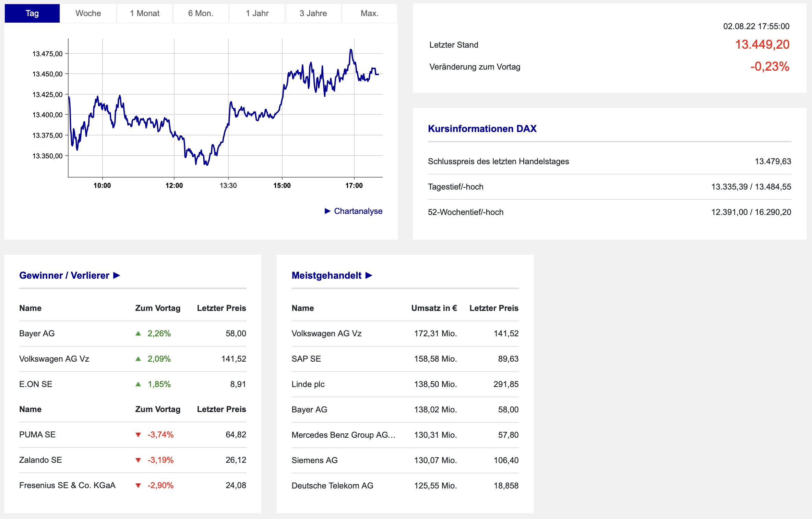The height and width of the screenshot is (519, 812).
Task: Switch chart to 1 Monat view
Action: 144,13
